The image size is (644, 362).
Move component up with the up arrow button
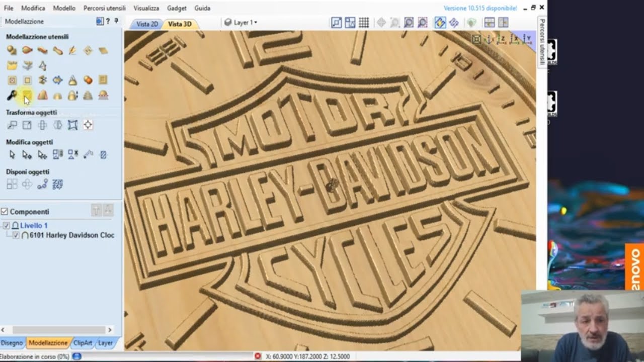point(96,211)
